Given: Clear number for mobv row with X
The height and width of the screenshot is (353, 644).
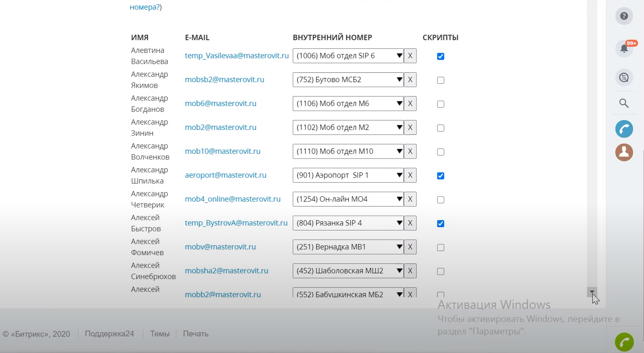Looking at the screenshot, I should [410, 247].
